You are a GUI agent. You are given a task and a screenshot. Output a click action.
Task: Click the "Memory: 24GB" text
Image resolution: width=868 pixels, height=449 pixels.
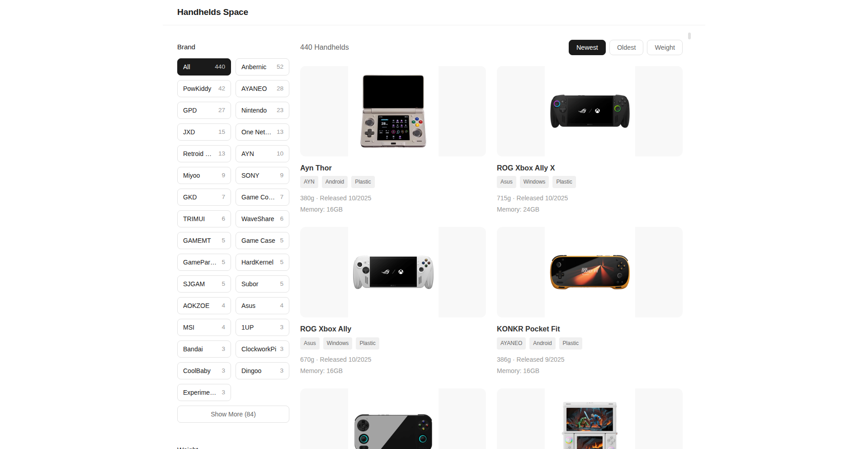tap(518, 209)
